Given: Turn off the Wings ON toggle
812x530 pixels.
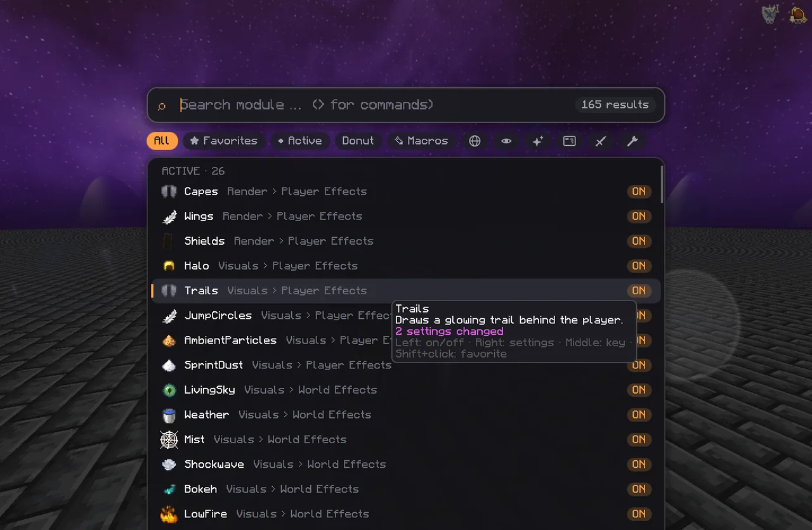Looking at the screenshot, I should (639, 216).
